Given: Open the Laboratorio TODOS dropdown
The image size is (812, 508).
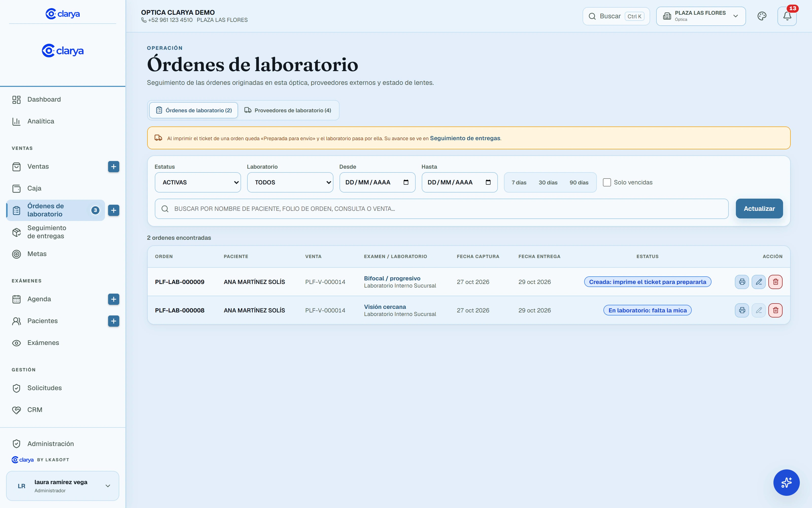Looking at the screenshot, I should coord(290,182).
